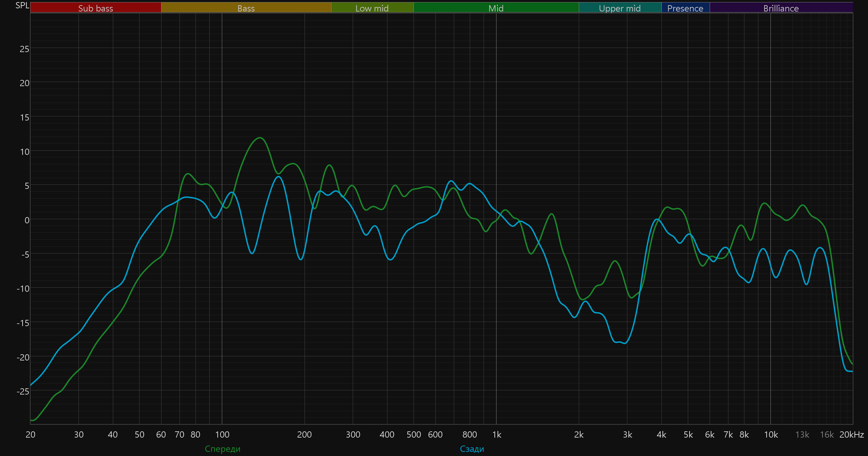Click the Brilliance band header
The width and height of the screenshot is (868, 456).
point(781,8)
